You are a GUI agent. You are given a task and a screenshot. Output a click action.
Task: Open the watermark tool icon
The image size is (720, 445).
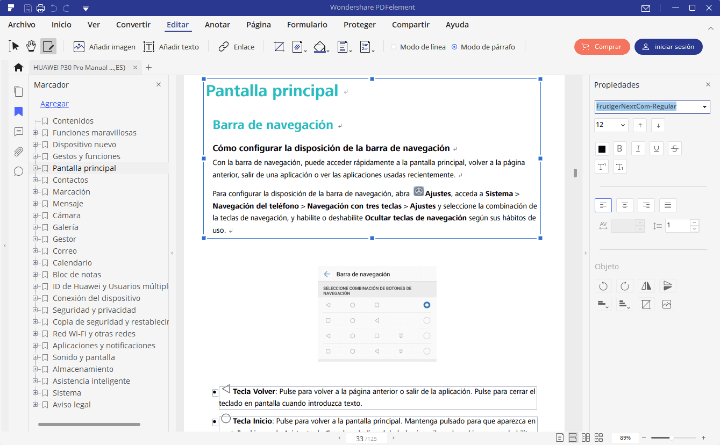pyautogui.click(x=298, y=46)
